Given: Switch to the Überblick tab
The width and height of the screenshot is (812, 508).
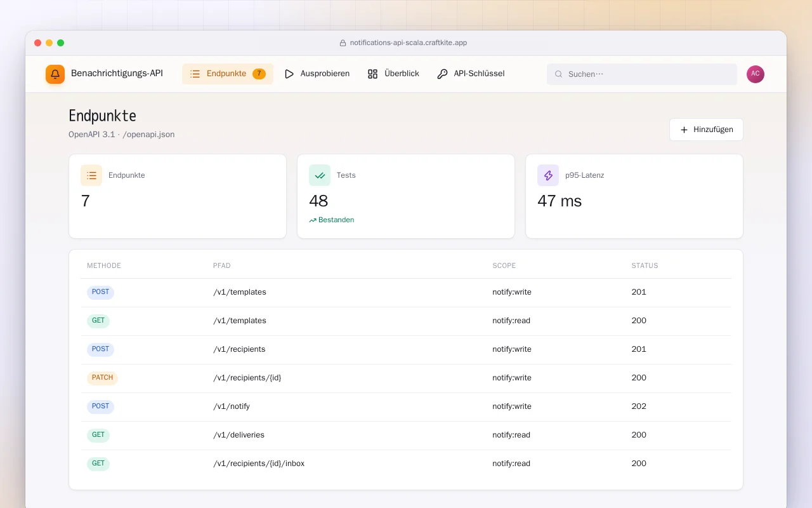Looking at the screenshot, I should coord(393,74).
